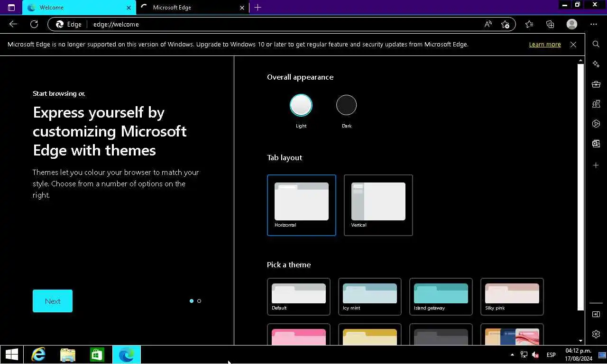Select the Light overall appearance

pos(301,105)
